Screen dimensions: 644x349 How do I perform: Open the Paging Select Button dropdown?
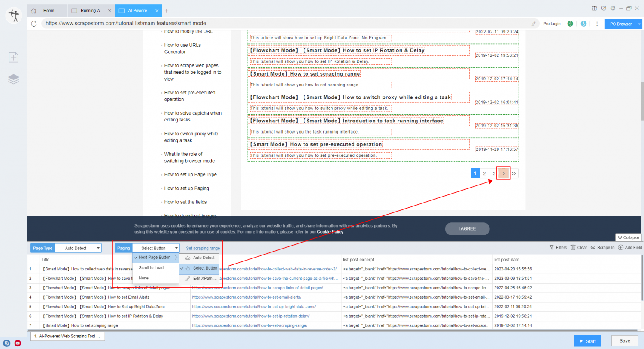point(156,248)
